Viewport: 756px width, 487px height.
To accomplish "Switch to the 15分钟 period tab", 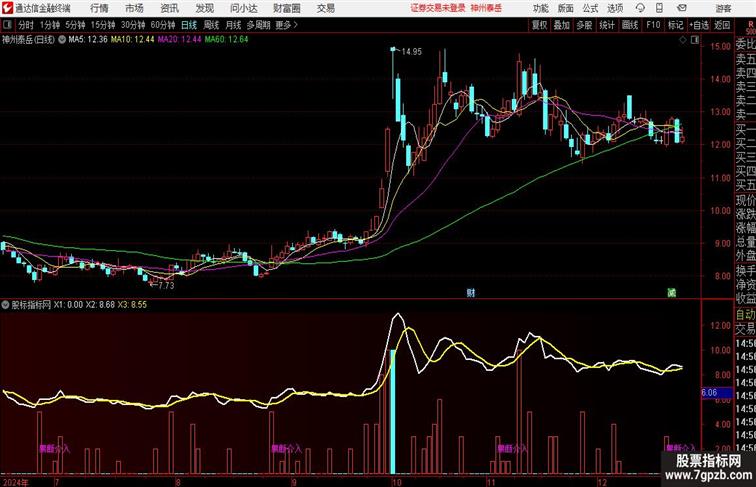I will pyautogui.click(x=103, y=25).
